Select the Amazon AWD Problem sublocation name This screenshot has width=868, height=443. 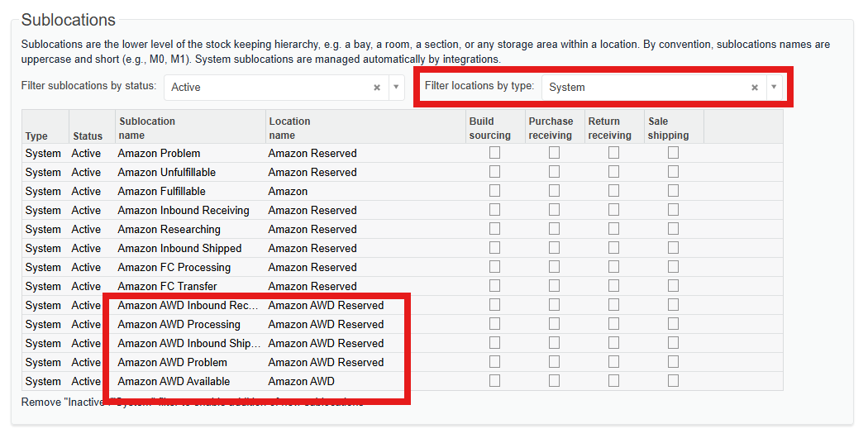pos(172,363)
